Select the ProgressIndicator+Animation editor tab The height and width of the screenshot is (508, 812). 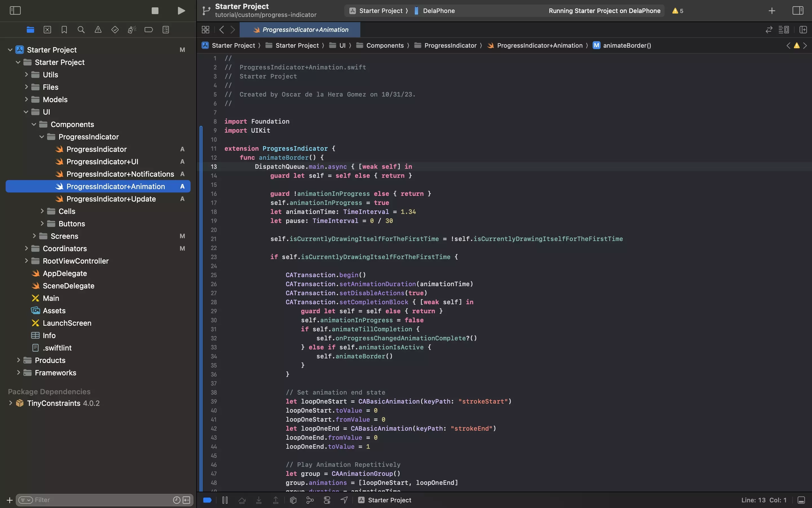[300, 30]
